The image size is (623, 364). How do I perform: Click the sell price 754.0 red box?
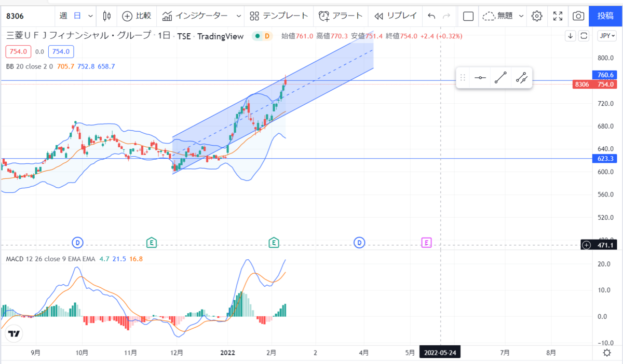coord(19,51)
